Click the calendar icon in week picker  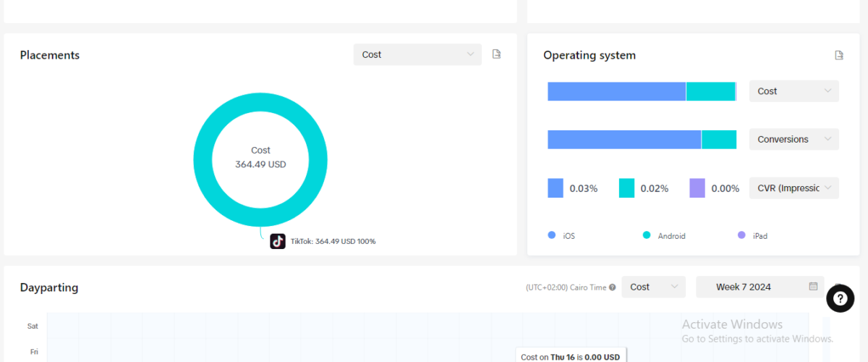click(x=813, y=287)
